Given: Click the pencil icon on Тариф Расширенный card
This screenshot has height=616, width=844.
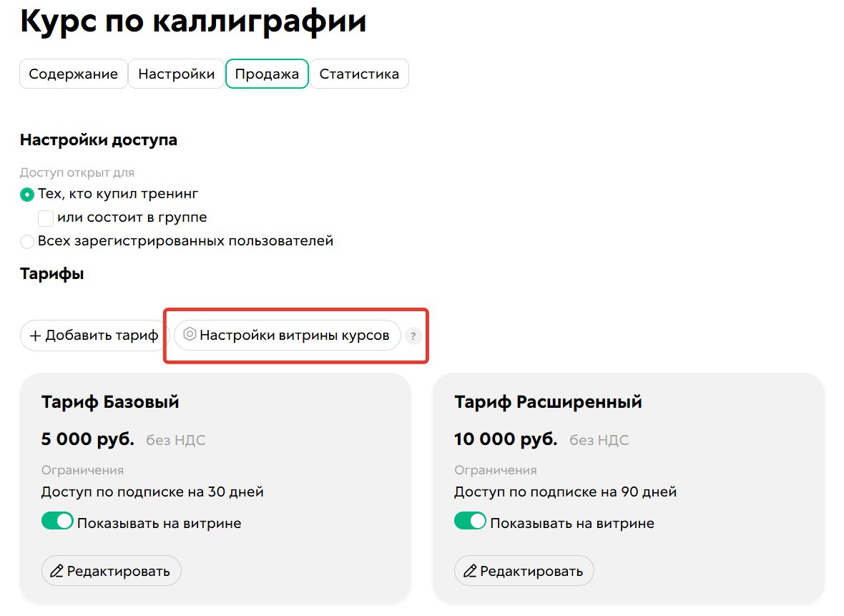Looking at the screenshot, I should click(x=471, y=570).
